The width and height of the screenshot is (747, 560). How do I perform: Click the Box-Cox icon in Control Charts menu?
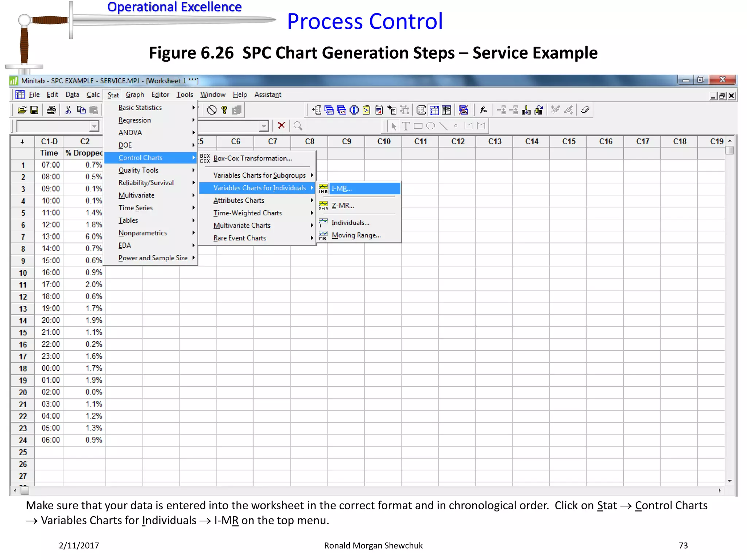coord(205,158)
